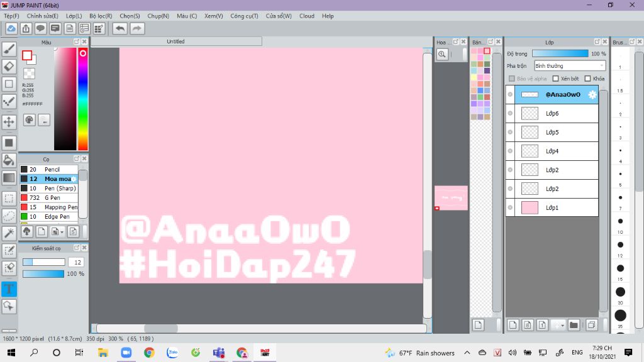This screenshot has height=362, width=644.
Task: Create a new layer folder
Action: pyautogui.click(x=574, y=325)
